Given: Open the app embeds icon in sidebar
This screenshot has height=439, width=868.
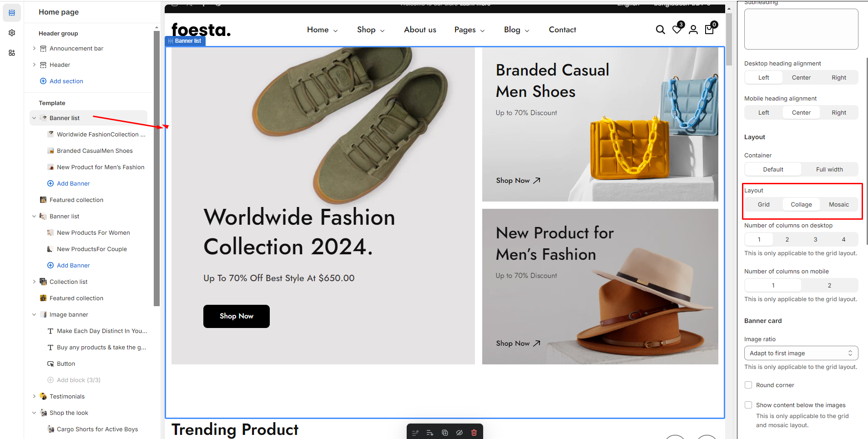Looking at the screenshot, I should click(12, 53).
